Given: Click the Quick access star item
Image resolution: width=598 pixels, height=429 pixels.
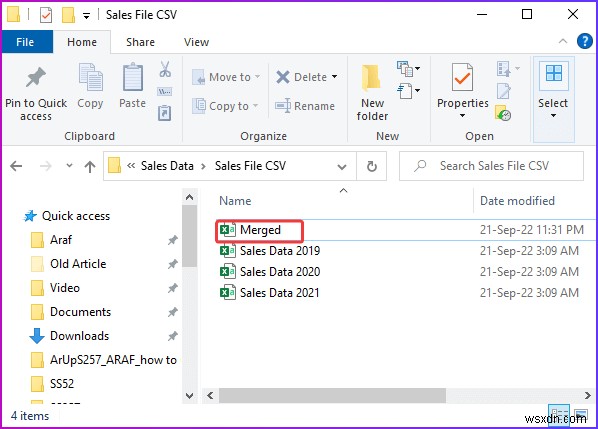Looking at the screenshot, I should coord(67,216).
